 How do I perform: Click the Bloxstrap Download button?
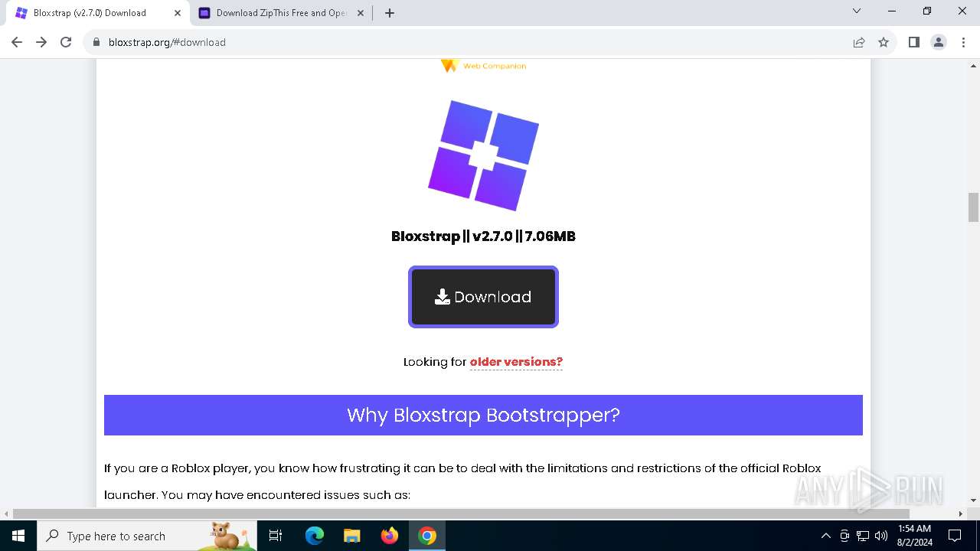coord(483,297)
